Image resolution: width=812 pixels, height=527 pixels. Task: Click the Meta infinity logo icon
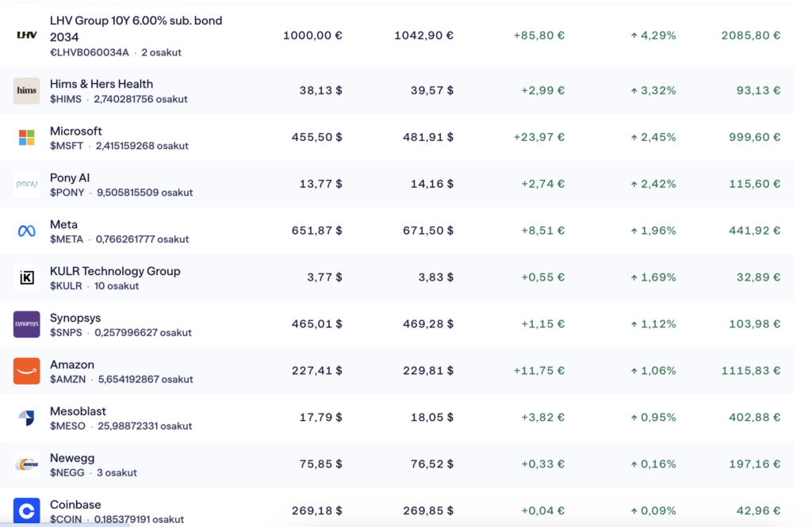(x=27, y=231)
